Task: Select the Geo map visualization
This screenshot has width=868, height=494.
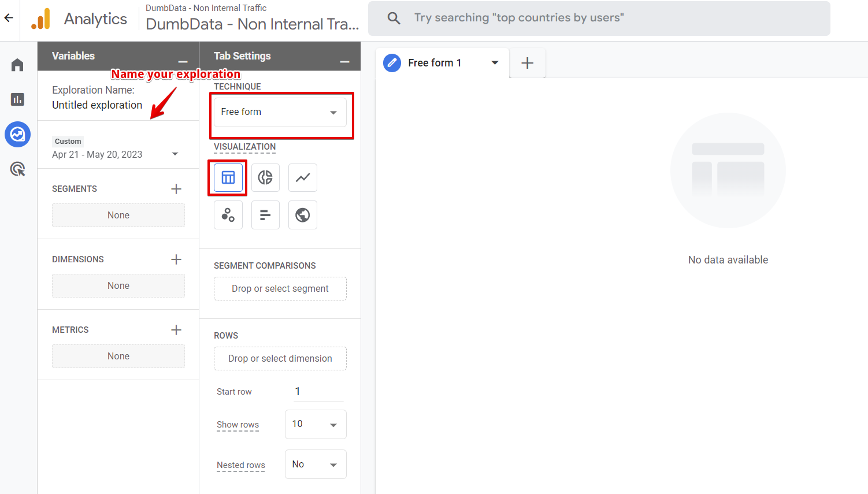Action: point(303,215)
